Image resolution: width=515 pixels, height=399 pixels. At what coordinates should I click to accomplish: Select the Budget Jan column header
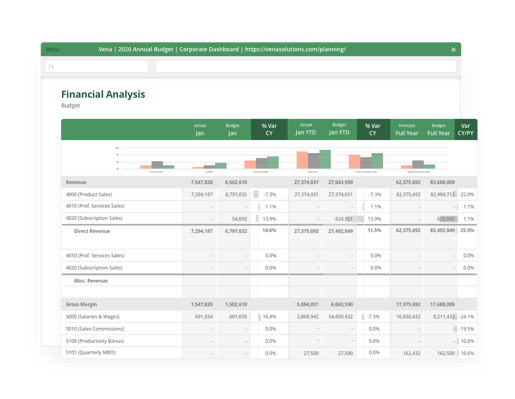(x=232, y=130)
